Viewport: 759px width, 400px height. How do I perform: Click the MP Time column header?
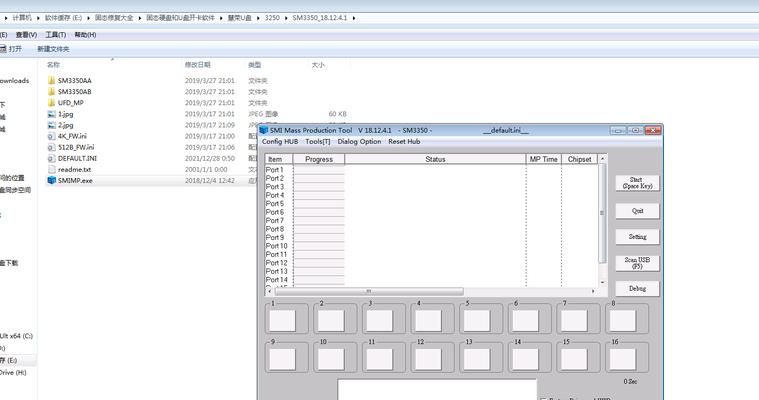point(544,159)
